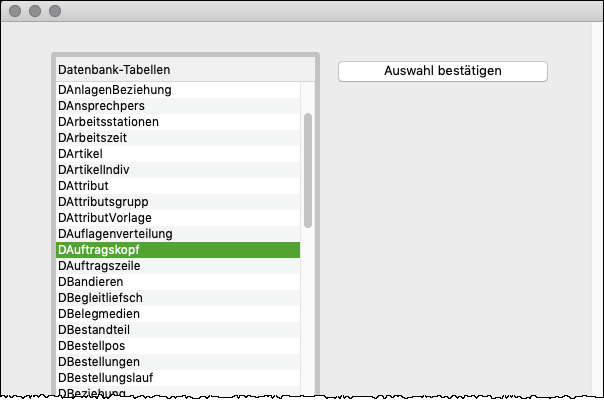This screenshot has width=604, height=401.
Task: Choose DArbeitsstationen from the list
Action: (109, 121)
